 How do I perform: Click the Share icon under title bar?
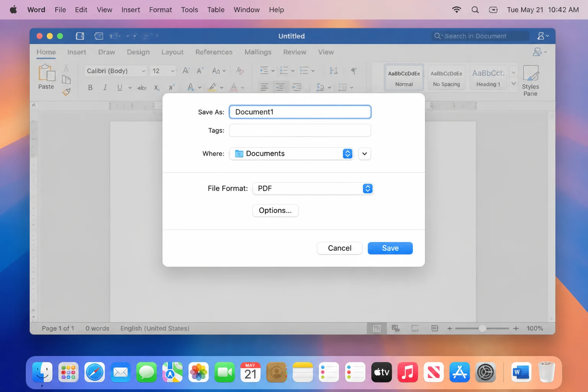point(539,52)
